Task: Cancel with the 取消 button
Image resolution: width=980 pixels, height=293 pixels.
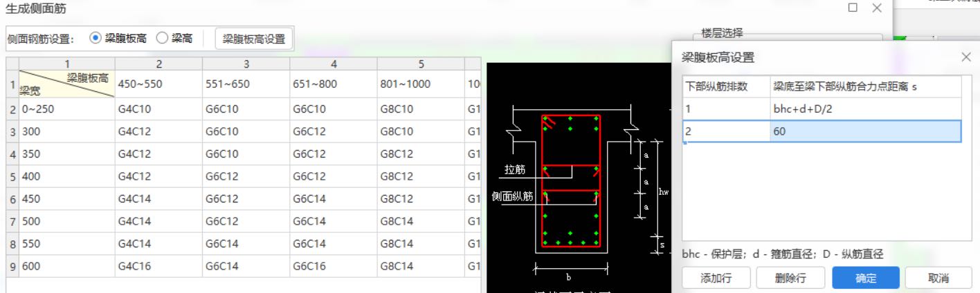Action: [x=938, y=278]
